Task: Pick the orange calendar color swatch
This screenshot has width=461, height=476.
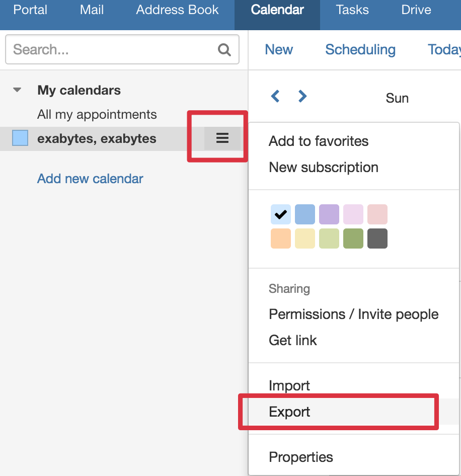Action: (281, 239)
